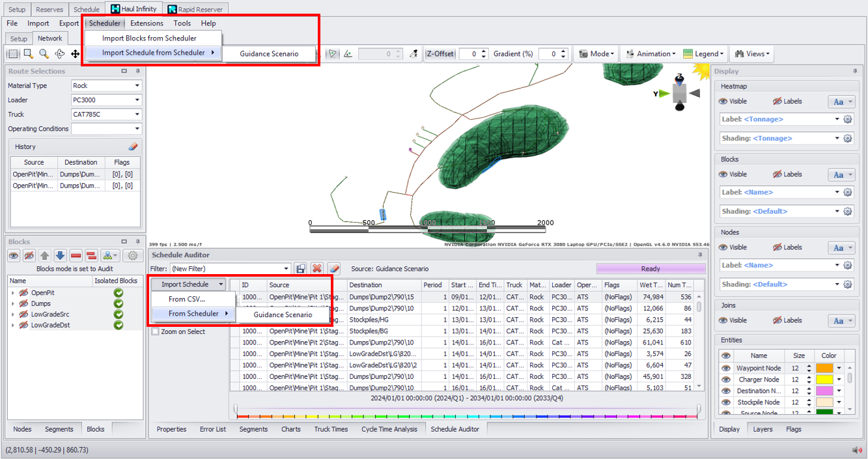This screenshot has height=459, width=868.
Task: Toggle Heatmap Visible eye
Action: pyautogui.click(x=723, y=102)
